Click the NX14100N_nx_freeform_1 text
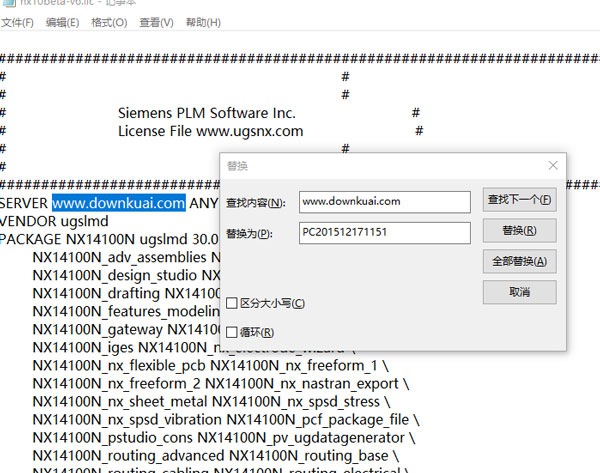 [294, 365]
